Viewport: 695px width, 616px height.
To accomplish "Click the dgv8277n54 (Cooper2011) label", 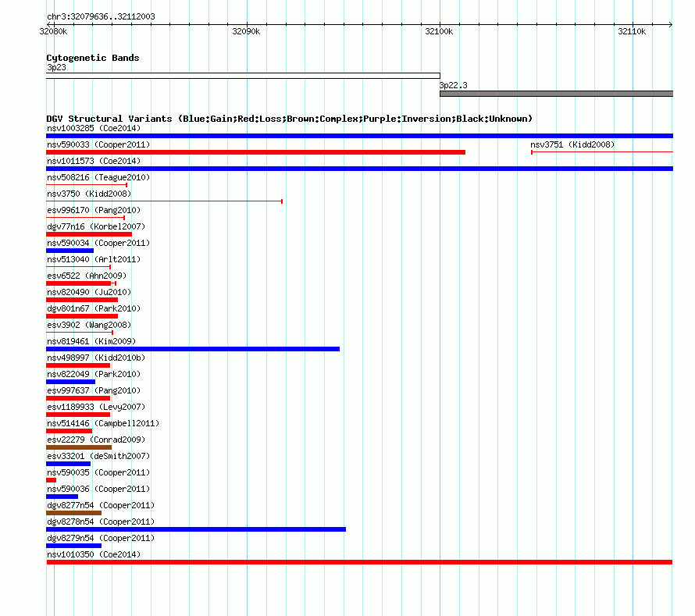I will pyautogui.click(x=101, y=505).
